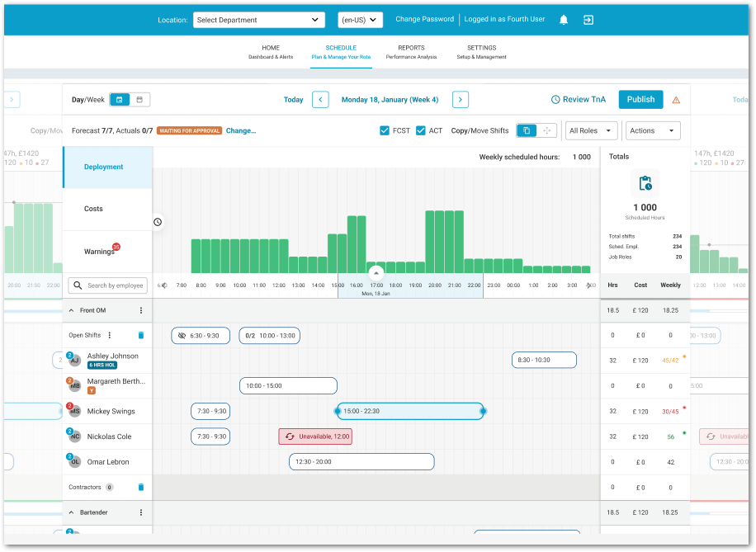The height and width of the screenshot is (552, 756).
Task: Click Margareth Berth's avatar
Action: point(74,385)
